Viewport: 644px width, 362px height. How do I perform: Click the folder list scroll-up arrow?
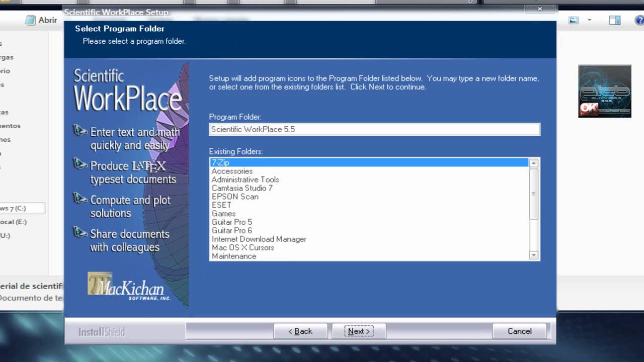pos(534,163)
